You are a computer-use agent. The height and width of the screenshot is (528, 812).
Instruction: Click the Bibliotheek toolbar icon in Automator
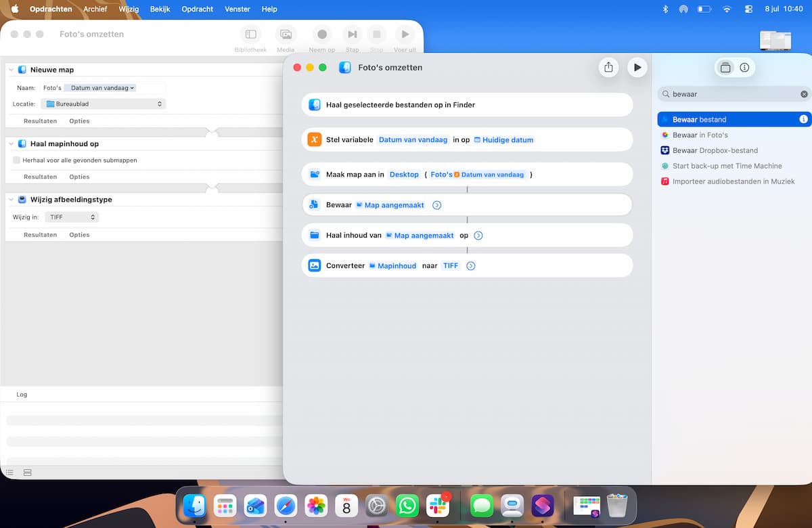(x=251, y=34)
